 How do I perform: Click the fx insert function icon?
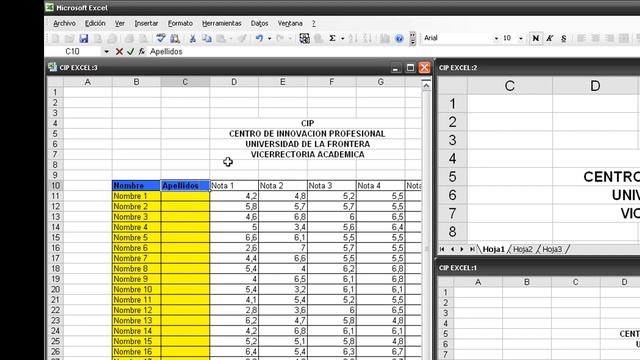click(x=142, y=51)
